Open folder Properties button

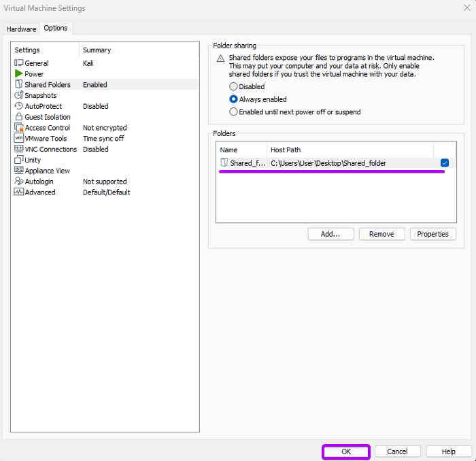click(x=432, y=234)
